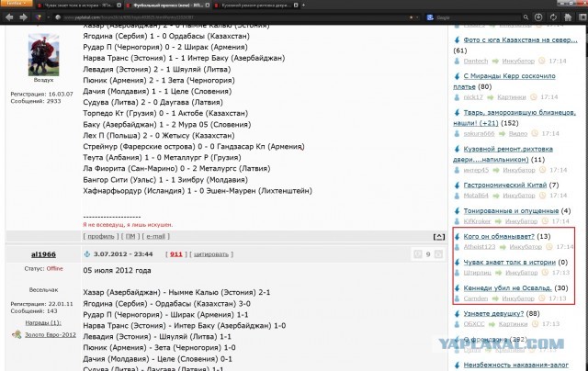The image size is (588, 371).
Task: Bookmark page with the star icon
Action: [x=412, y=17]
